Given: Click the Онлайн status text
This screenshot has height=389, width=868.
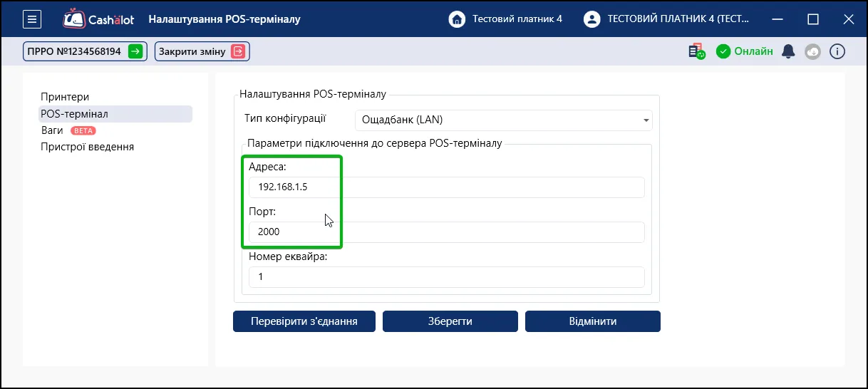Looking at the screenshot, I should click(x=754, y=51).
